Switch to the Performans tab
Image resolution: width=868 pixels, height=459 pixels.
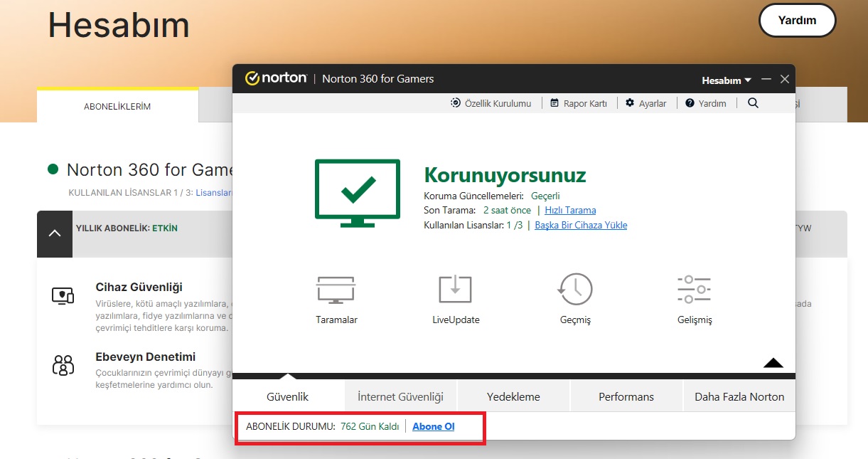click(626, 396)
